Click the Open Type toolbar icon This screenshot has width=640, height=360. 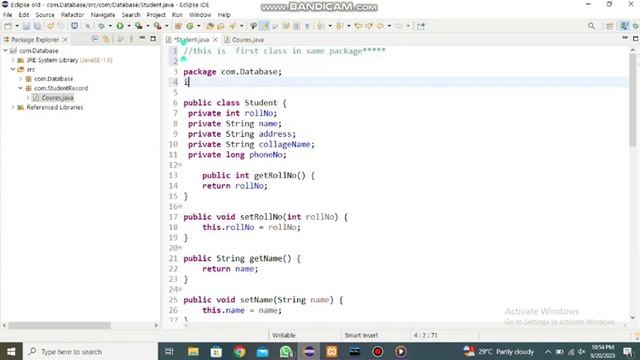pos(210,26)
